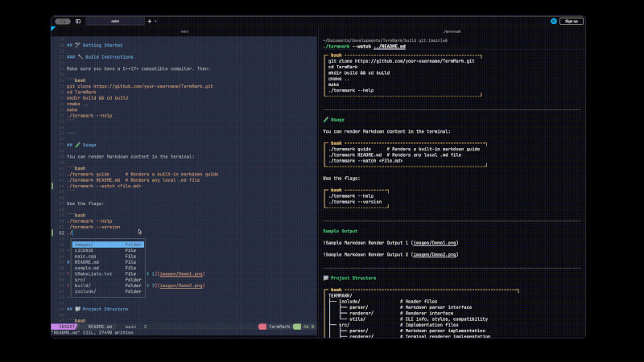Choose build/ folder in the completion popup

108,286
